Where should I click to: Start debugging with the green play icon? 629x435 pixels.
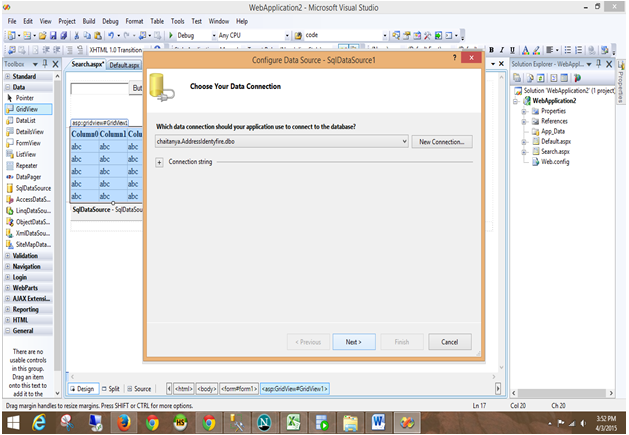(171, 35)
